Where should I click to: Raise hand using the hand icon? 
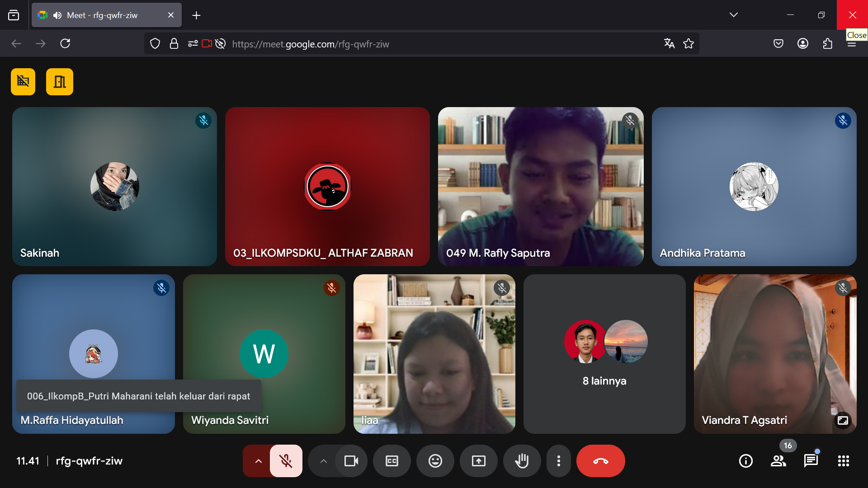click(522, 461)
